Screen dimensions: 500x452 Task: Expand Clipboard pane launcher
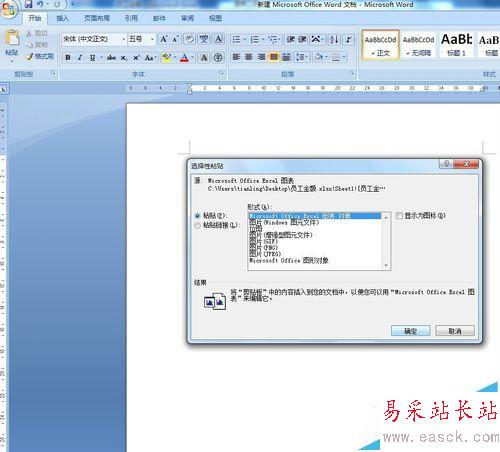tap(53, 73)
